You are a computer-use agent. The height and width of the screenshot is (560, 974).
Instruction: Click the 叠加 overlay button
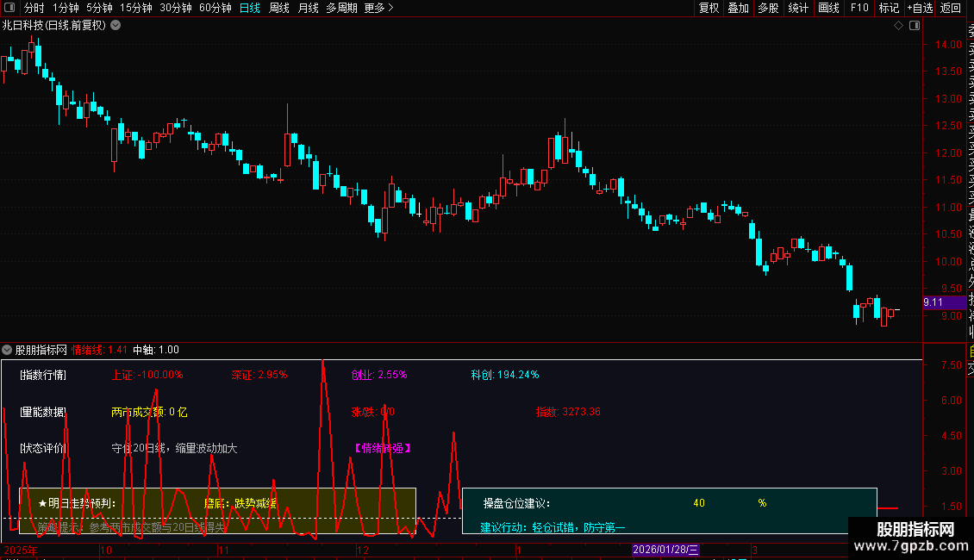(x=739, y=8)
